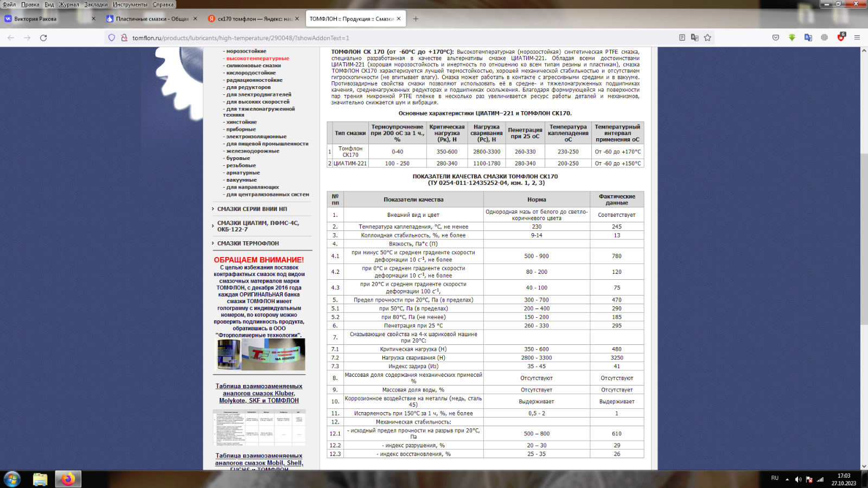The image size is (868, 488).
Task: Open the grey globe extension
Action: tap(825, 37)
